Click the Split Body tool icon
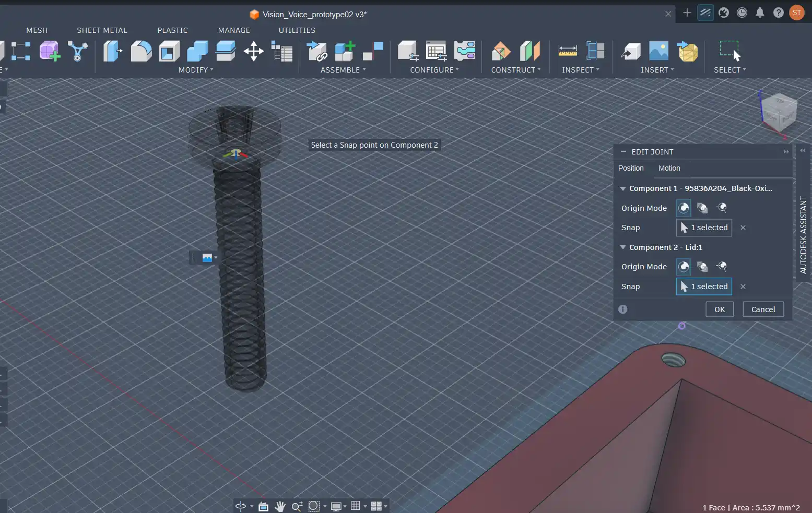The image size is (812, 513). (226, 51)
